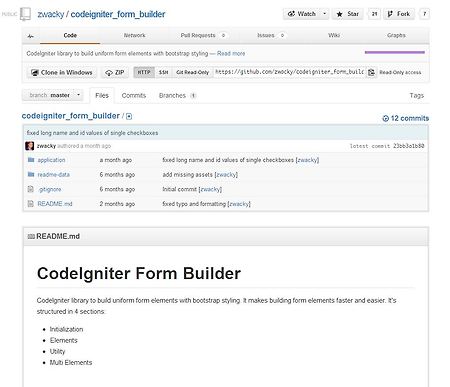The width and height of the screenshot is (450, 387).
Task: Click 'add missing assets' commit message
Action: 188,175
